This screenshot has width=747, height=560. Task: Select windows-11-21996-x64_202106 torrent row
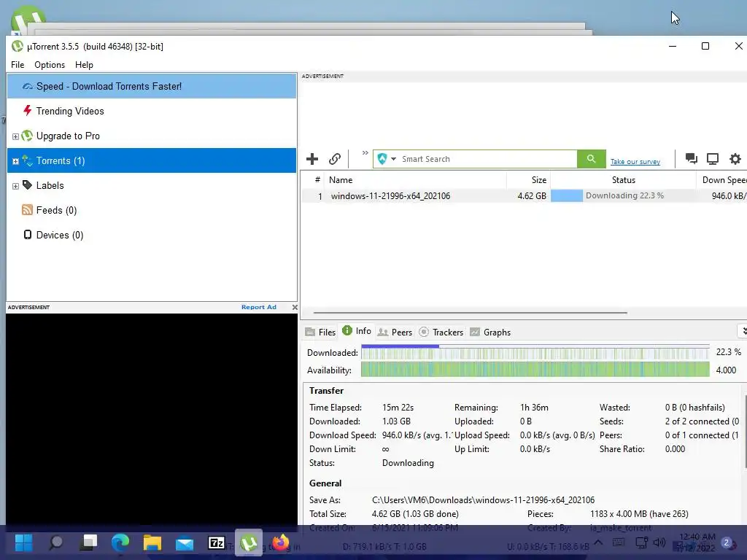tap(524, 195)
